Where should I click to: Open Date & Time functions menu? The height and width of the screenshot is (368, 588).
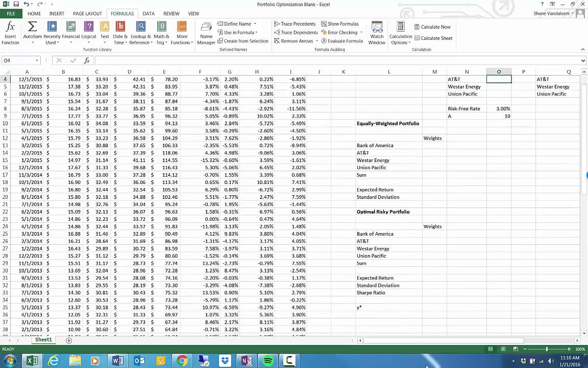pyautogui.click(x=120, y=33)
